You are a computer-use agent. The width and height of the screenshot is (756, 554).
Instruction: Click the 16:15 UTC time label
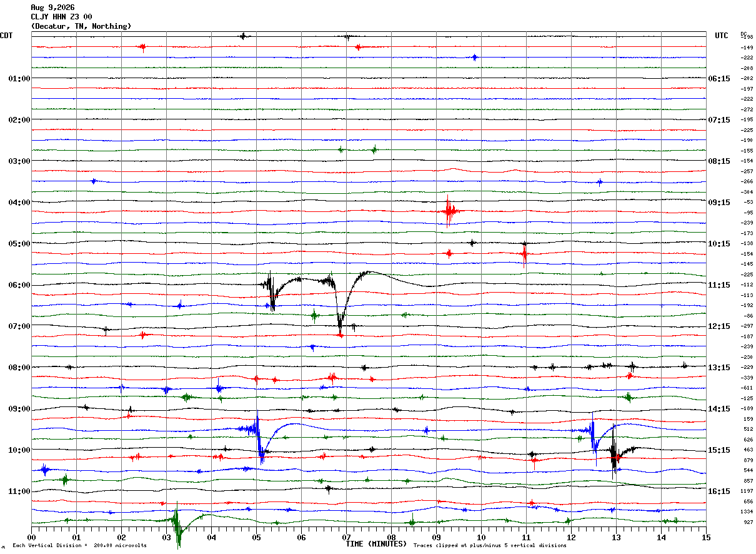(719, 491)
